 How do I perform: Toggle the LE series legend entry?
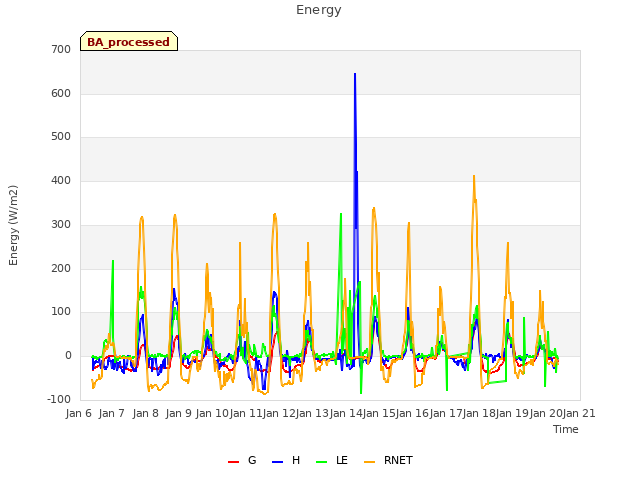click(332, 460)
